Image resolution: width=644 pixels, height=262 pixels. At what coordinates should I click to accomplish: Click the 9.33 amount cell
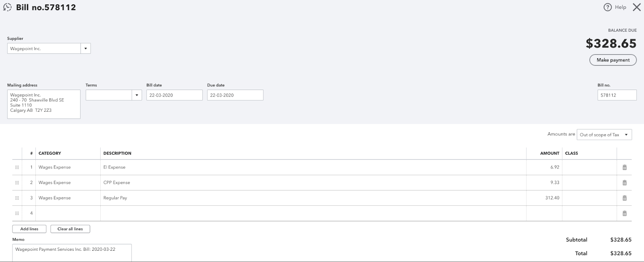pos(544,183)
